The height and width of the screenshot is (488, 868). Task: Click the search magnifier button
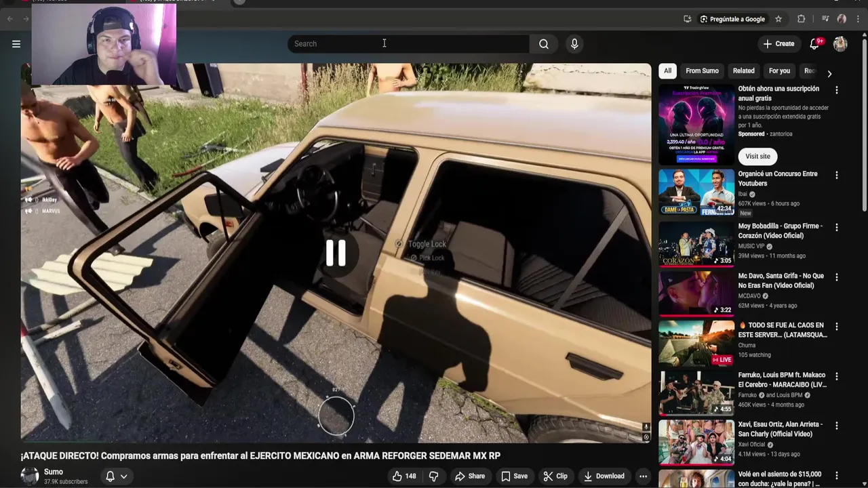tap(544, 44)
